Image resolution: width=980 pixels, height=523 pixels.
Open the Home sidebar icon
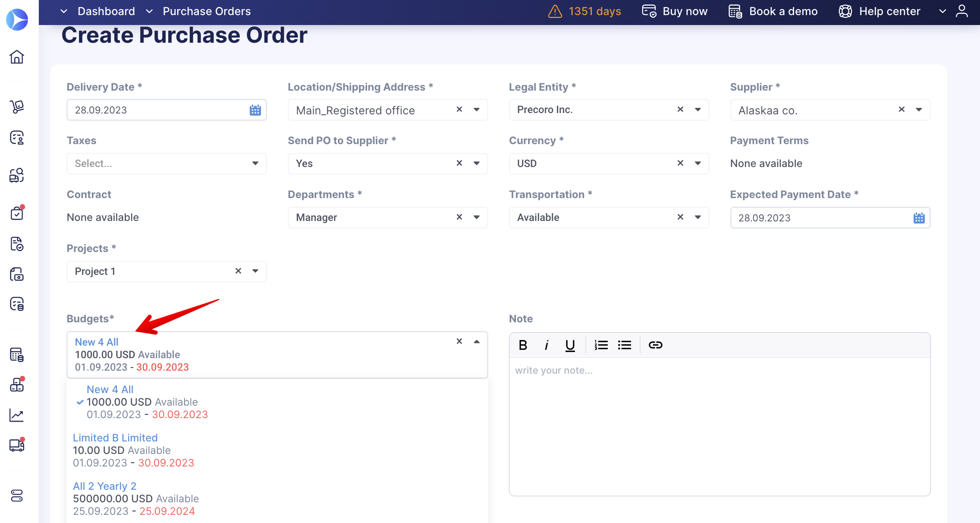click(x=17, y=57)
